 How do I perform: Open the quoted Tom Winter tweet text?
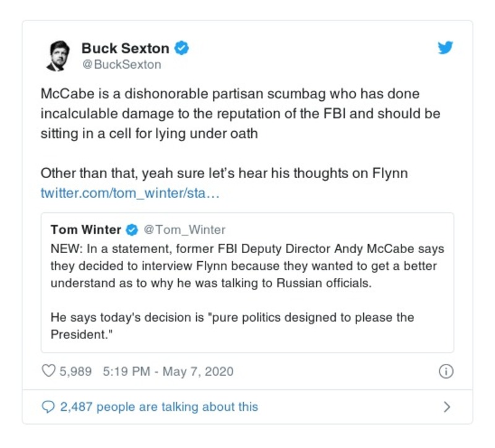coord(247,266)
